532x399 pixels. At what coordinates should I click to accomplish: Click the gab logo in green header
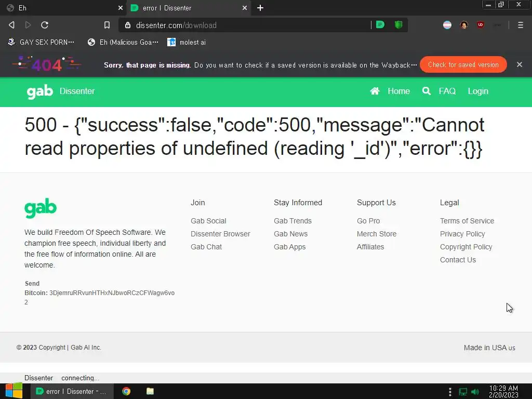[x=40, y=91]
